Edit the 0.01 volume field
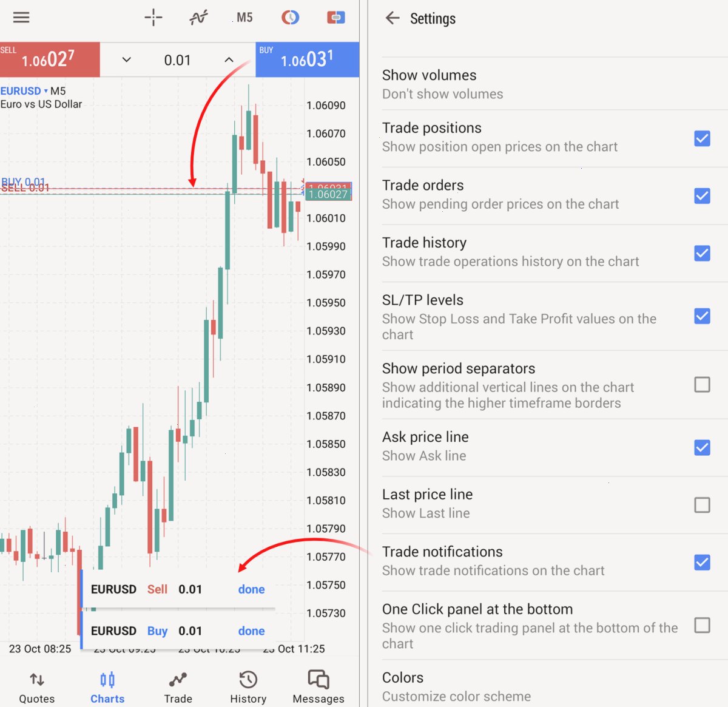This screenshot has height=707, width=728. tap(177, 60)
